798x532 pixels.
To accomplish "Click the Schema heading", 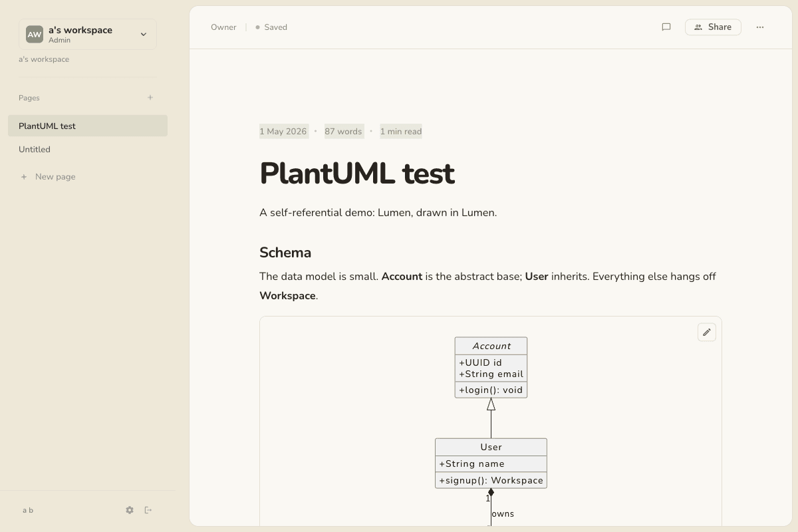I will [x=285, y=253].
